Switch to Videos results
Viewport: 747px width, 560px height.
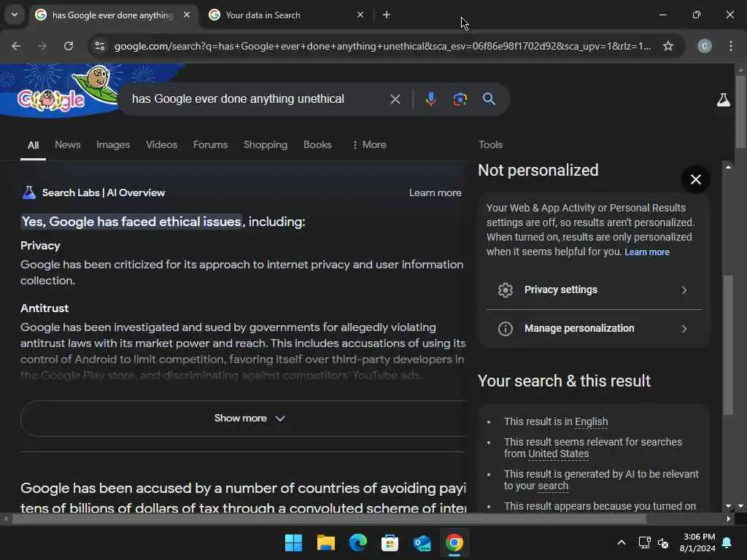(x=161, y=145)
